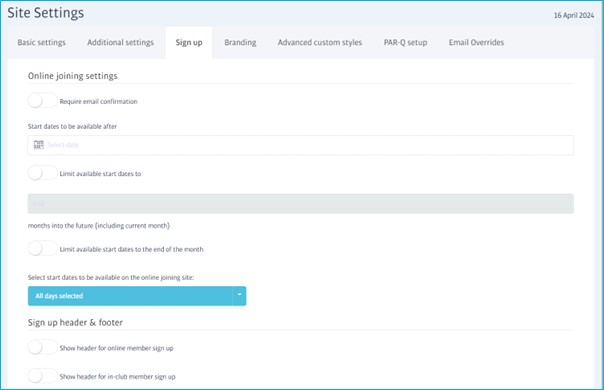Toggle Require email confirmation switch

coord(42,101)
